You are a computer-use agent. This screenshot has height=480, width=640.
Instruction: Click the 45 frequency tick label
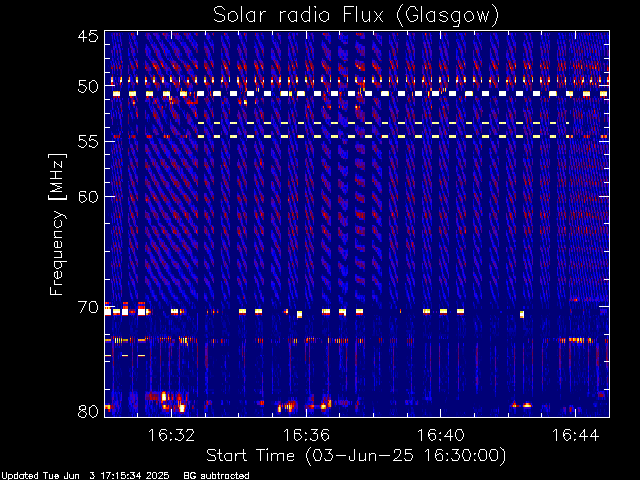88,36
